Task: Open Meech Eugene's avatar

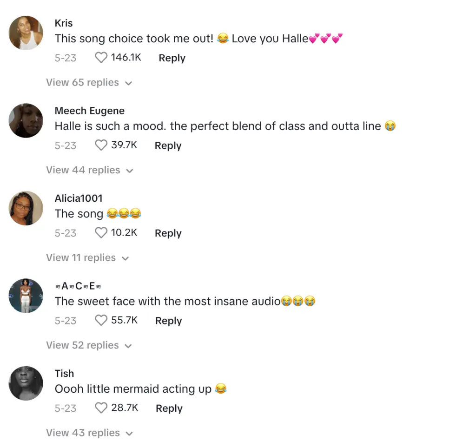Action: tap(26, 120)
